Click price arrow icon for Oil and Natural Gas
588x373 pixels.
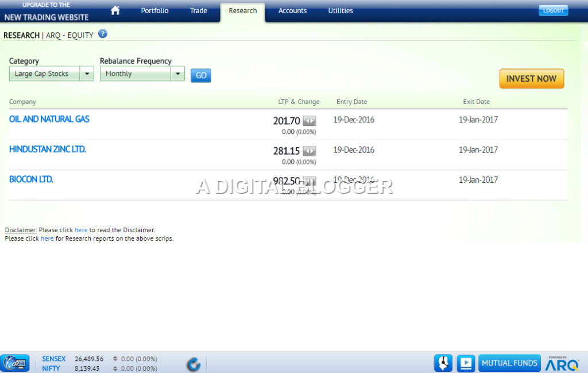[x=310, y=121]
